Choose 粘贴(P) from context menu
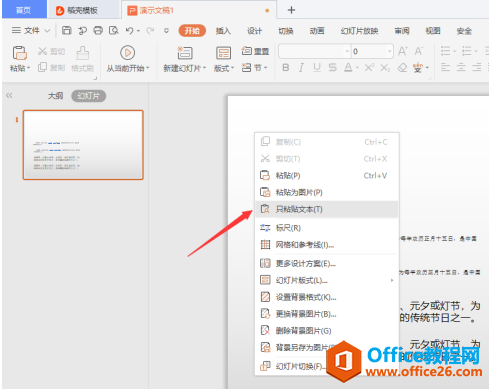This screenshot has width=489, height=389. tap(327, 176)
